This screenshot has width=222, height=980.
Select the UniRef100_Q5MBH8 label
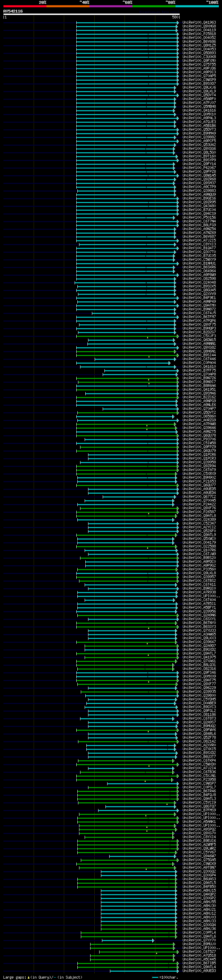coord(199,106)
